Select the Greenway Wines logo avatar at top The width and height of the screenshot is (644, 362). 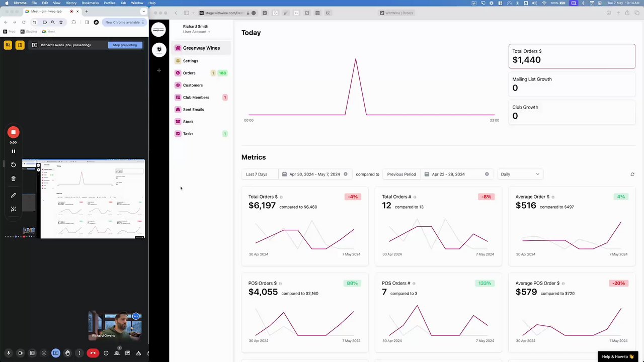click(x=158, y=30)
